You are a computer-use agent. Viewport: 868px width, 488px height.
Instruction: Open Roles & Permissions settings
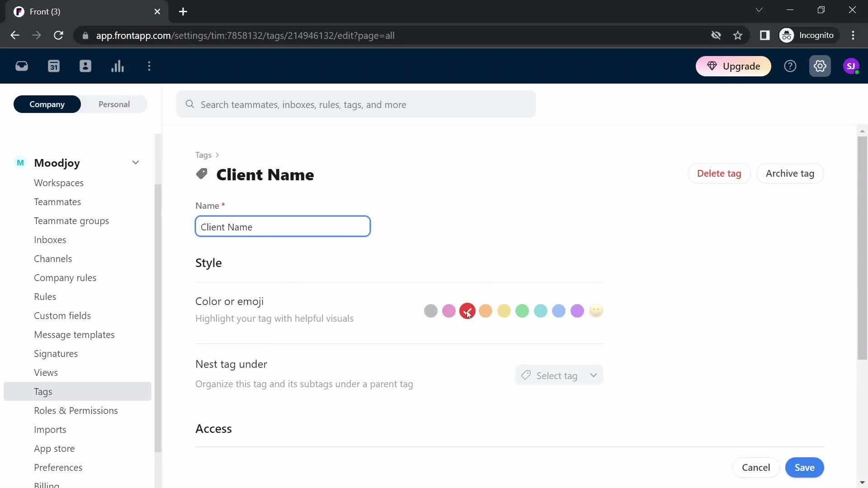point(76,411)
